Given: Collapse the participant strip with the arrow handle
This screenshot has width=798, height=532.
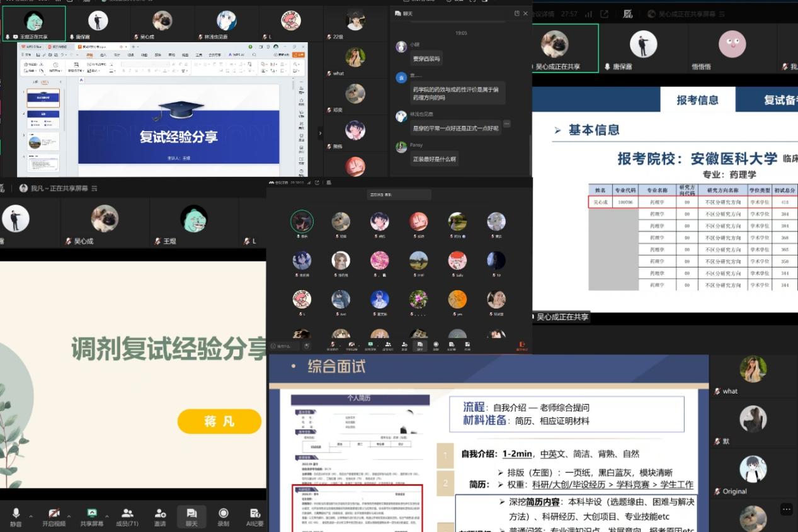Looking at the screenshot, I should pos(319,133).
